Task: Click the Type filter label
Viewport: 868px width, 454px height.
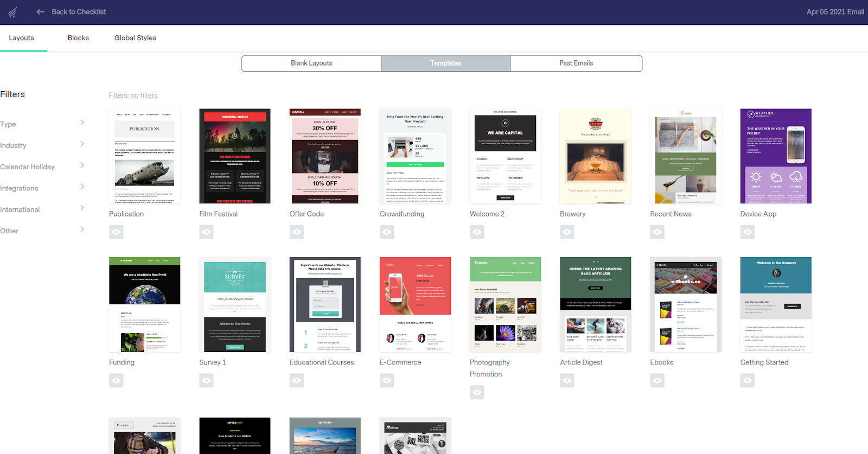Action: (x=8, y=124)
